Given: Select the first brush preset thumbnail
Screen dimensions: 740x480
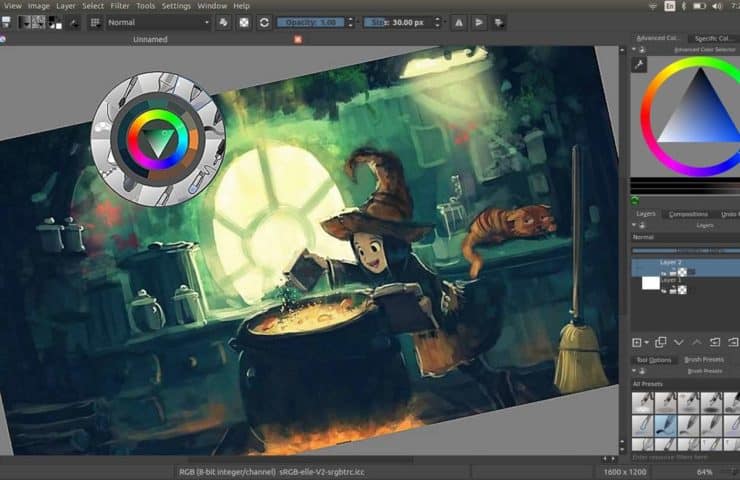Looking at the screenshot, I should pyautogui.click(x=643, y=402).
